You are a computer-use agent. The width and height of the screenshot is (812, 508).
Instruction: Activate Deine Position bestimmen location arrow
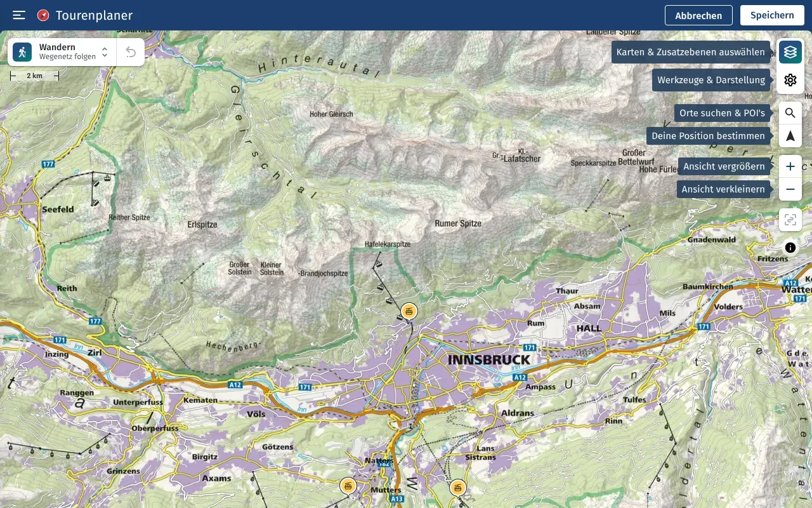point(790,136)
